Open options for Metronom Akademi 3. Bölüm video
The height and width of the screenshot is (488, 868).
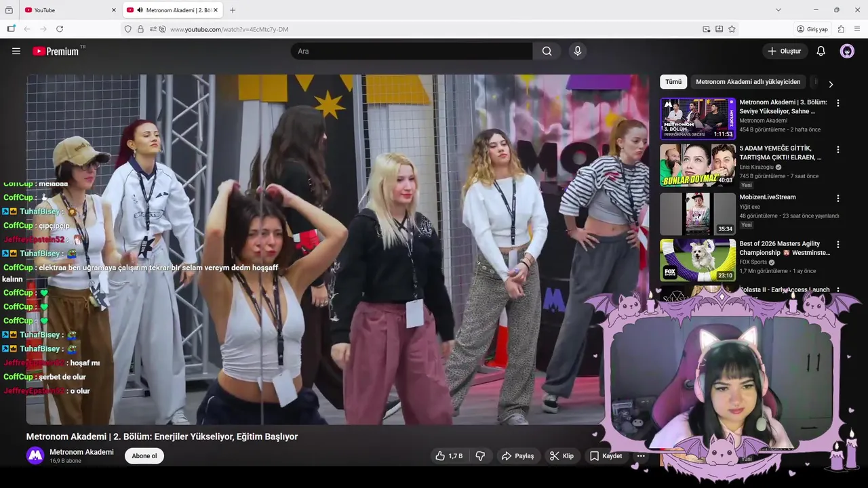click(x=838, y=103)
